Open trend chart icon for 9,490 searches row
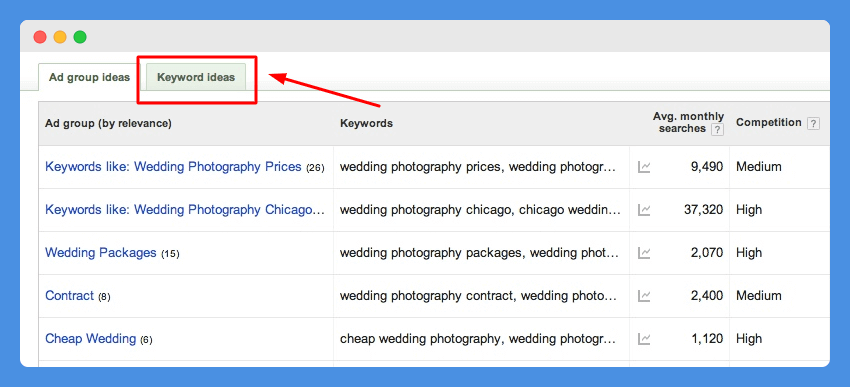Image resolution: width=850 pixels, height=387 pixels. point(644,167)
